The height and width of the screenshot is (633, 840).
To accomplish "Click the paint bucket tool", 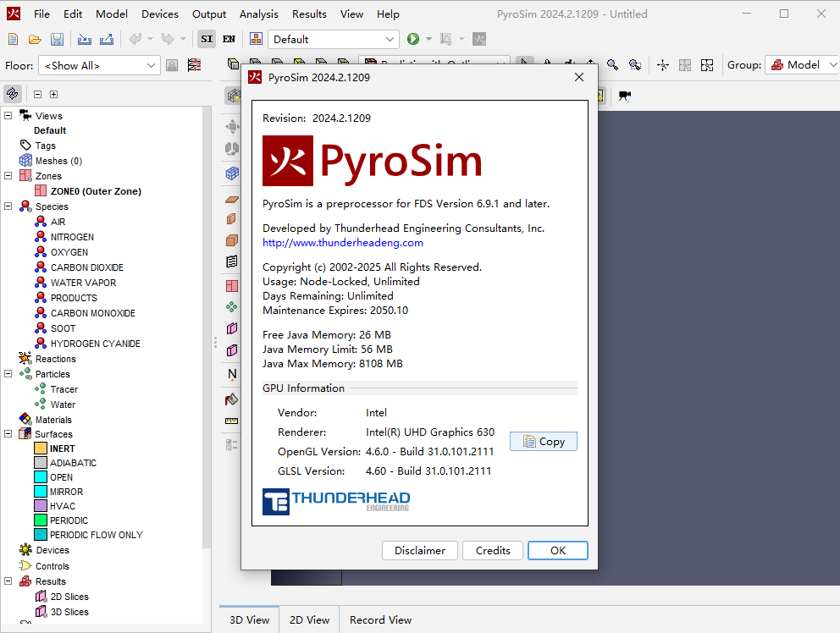I will 231,399.
